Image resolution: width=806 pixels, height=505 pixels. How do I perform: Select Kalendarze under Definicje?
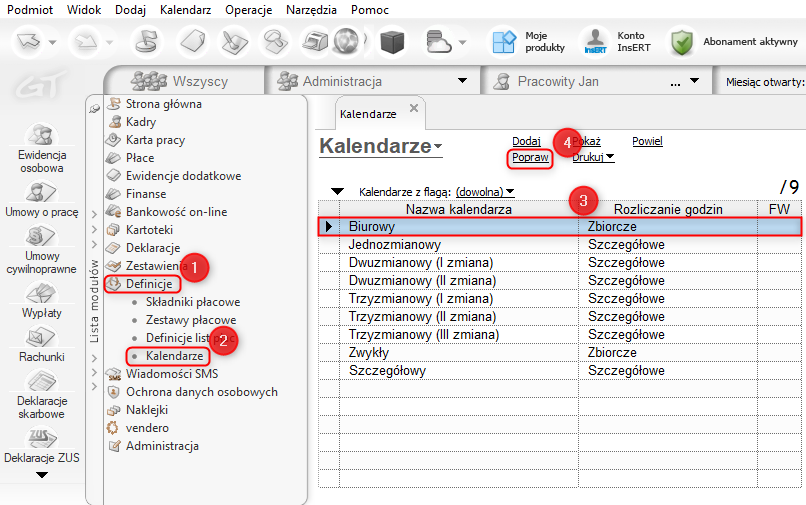tap(174, 356)
